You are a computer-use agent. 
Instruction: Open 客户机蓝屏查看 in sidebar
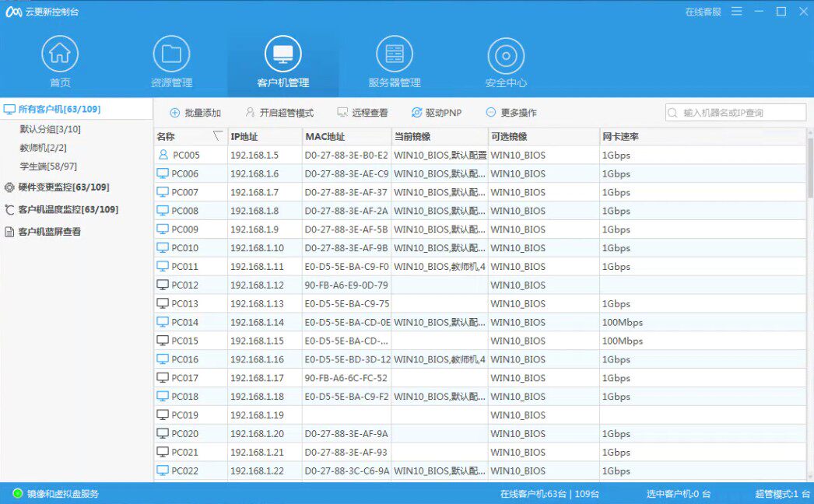click(x=43, y=232)
